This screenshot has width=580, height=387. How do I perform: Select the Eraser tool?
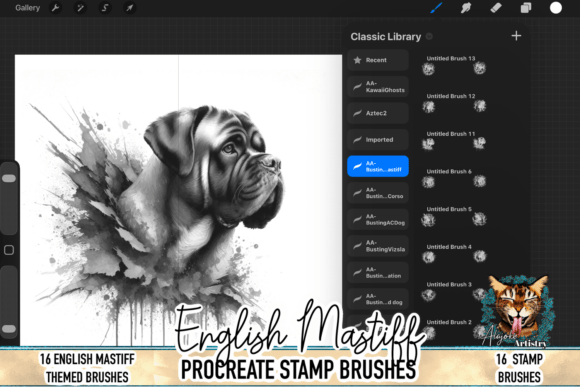point(496,8)
